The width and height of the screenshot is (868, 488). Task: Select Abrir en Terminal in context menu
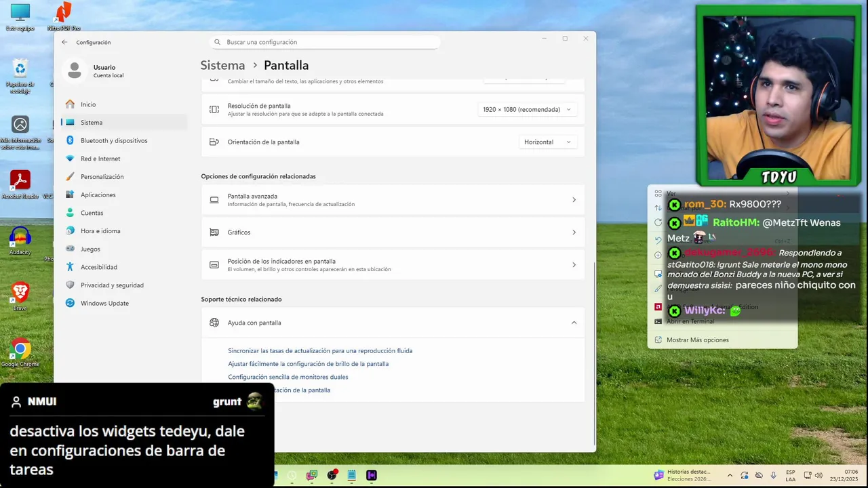pos(690,321)
